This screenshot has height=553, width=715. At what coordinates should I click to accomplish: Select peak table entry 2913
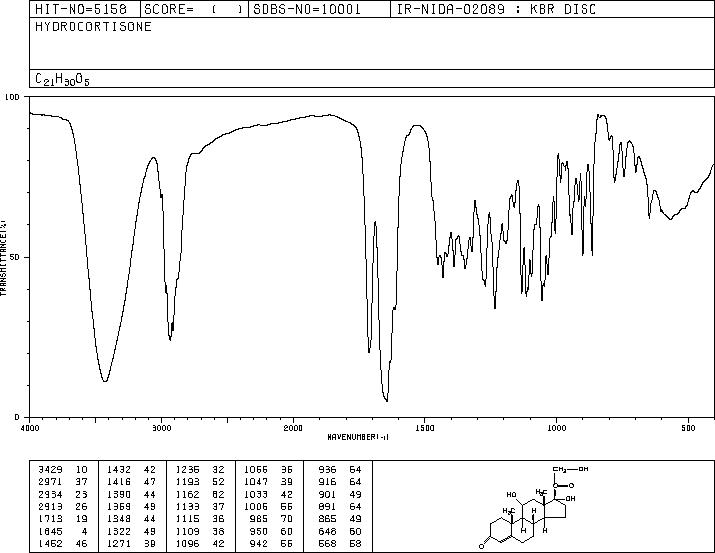point(50,506)
